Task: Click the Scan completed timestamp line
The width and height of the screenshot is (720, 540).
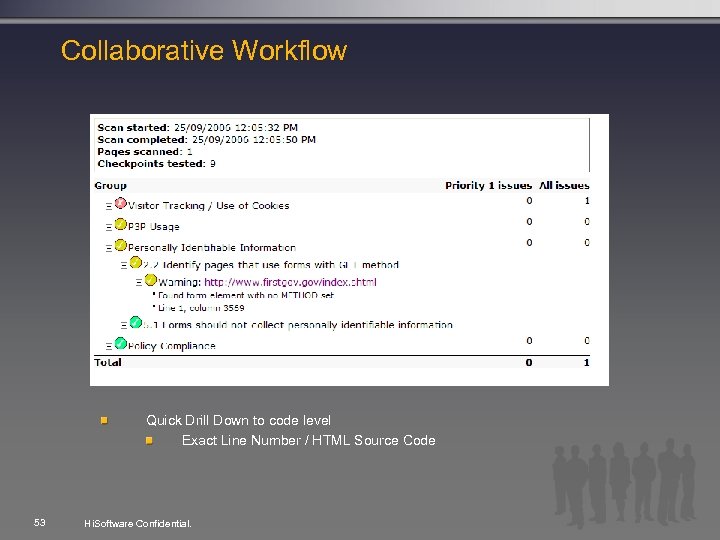Action: (x=207, y=139)
